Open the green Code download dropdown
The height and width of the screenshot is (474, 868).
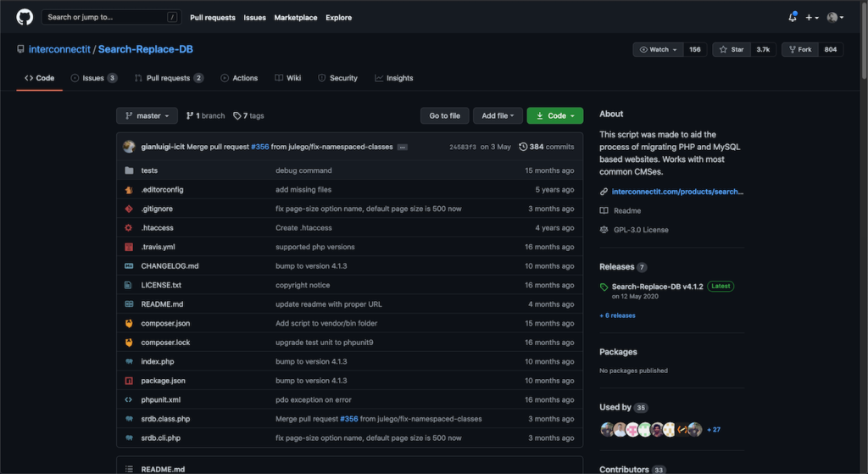click(x=554, y=115)
